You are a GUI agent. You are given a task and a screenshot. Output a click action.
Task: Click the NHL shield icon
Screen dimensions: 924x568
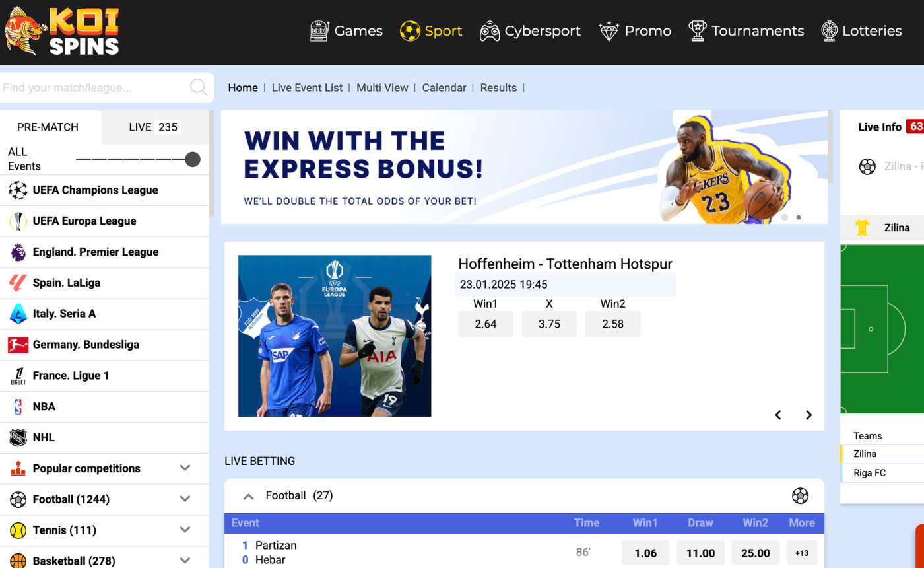[18, 437]
